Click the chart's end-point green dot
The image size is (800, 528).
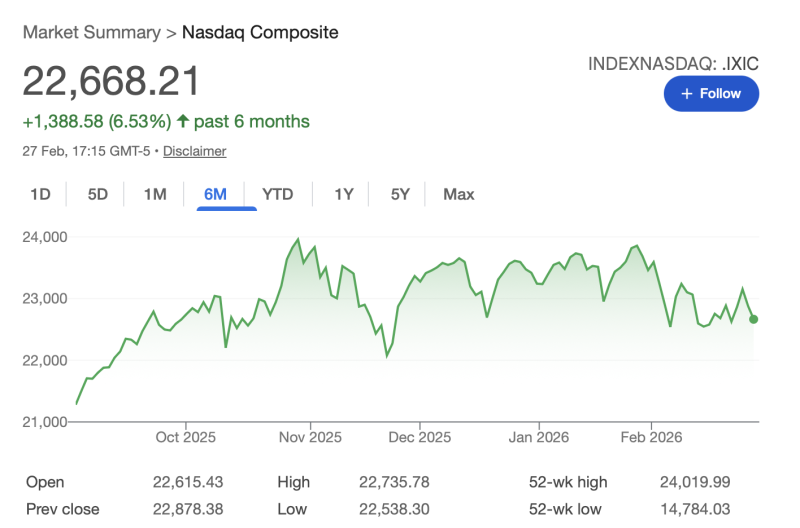tap(753, 319)
